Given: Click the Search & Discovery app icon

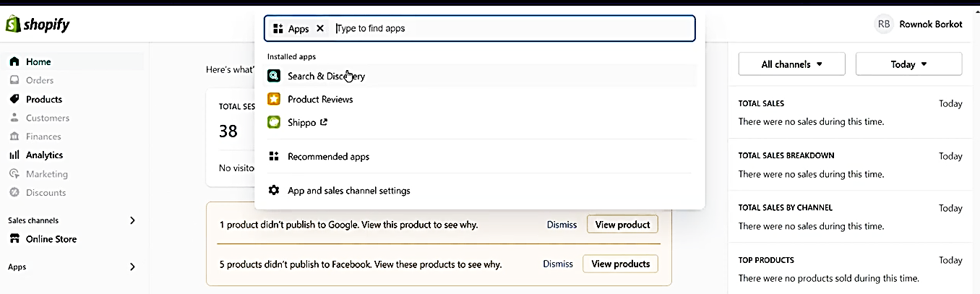Looking at the screenshot, I should 274,76.
